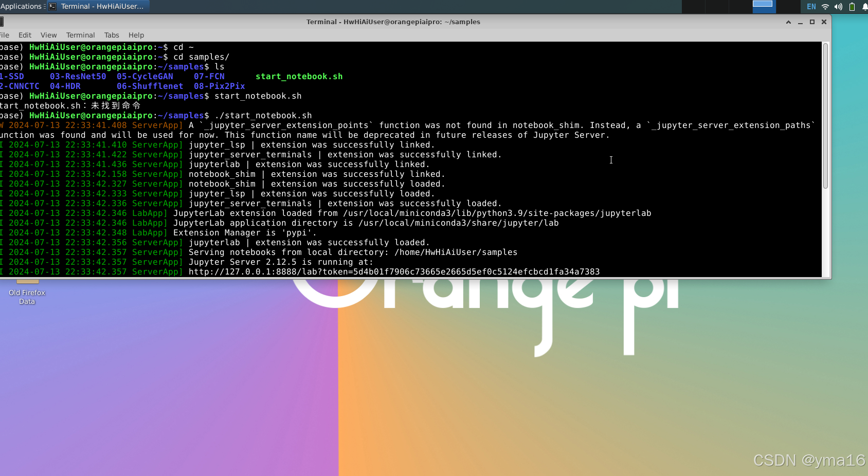Click the '04-HDR' directory name
The height and width of the screenshot is (476, 868).
(65, 86)
